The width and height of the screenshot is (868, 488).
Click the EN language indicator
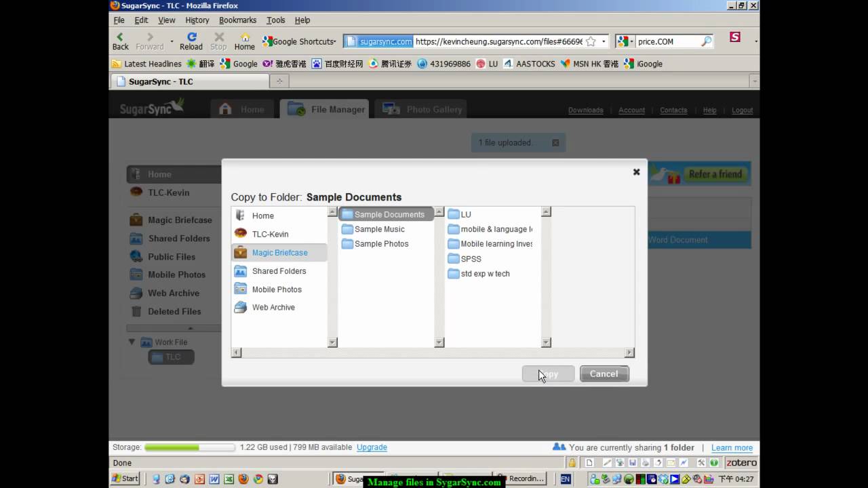566,479
